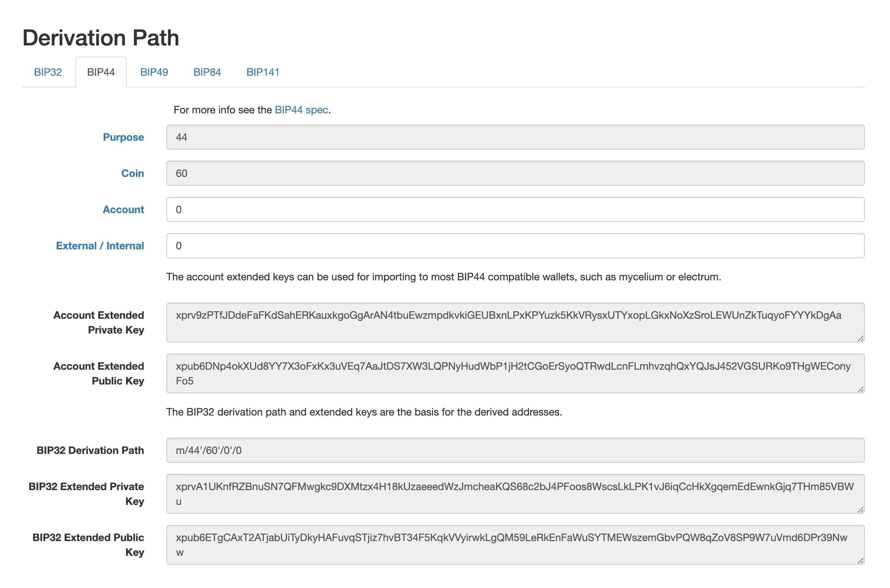Click the BIP32 Derivation Path field
Viewport: 890px width, 588px height.
516,450
